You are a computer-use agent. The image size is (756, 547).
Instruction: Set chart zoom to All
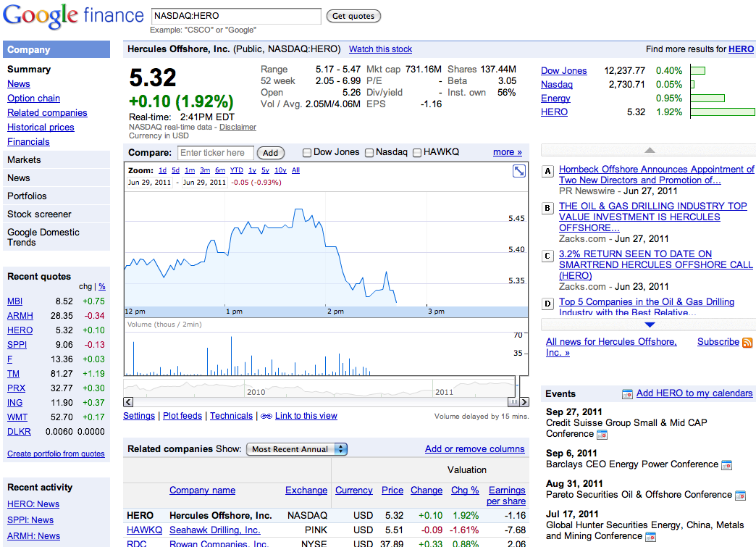click(295, 170)
